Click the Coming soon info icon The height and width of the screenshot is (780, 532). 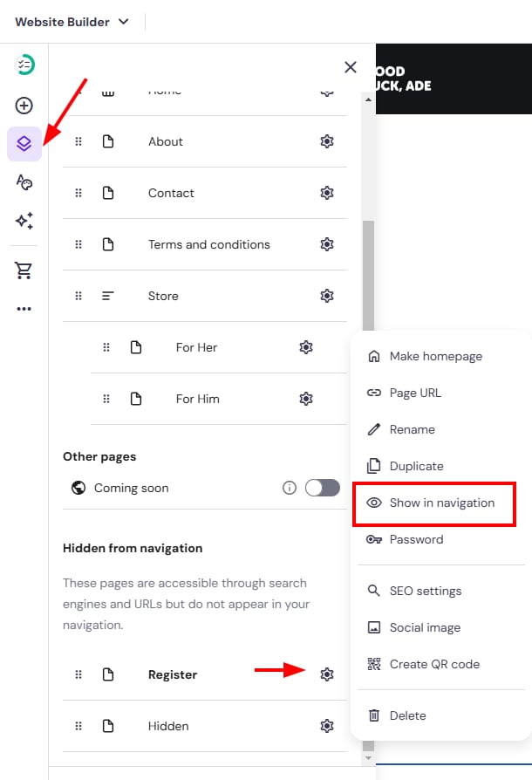[x=290, y=488]
